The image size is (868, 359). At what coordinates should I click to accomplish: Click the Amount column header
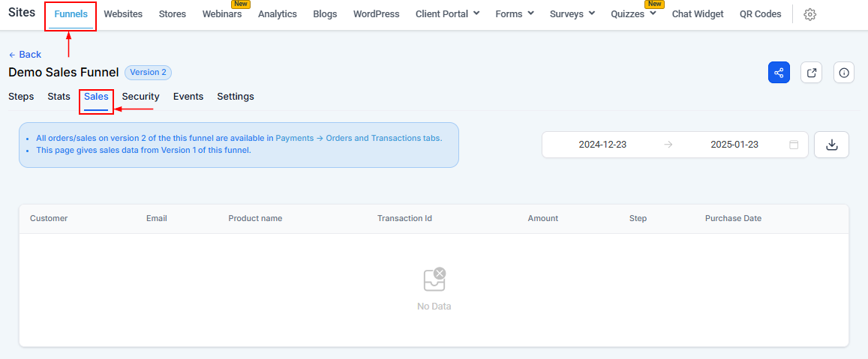[543, 219]
